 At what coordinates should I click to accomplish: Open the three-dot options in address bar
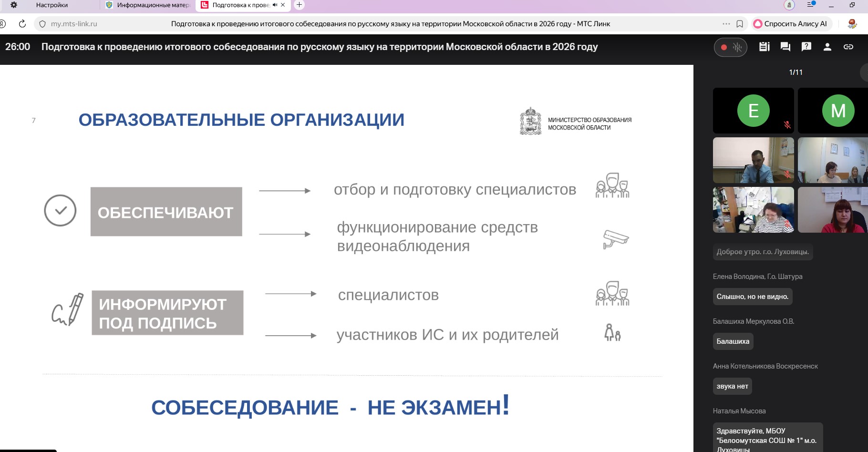click(725, 23)
